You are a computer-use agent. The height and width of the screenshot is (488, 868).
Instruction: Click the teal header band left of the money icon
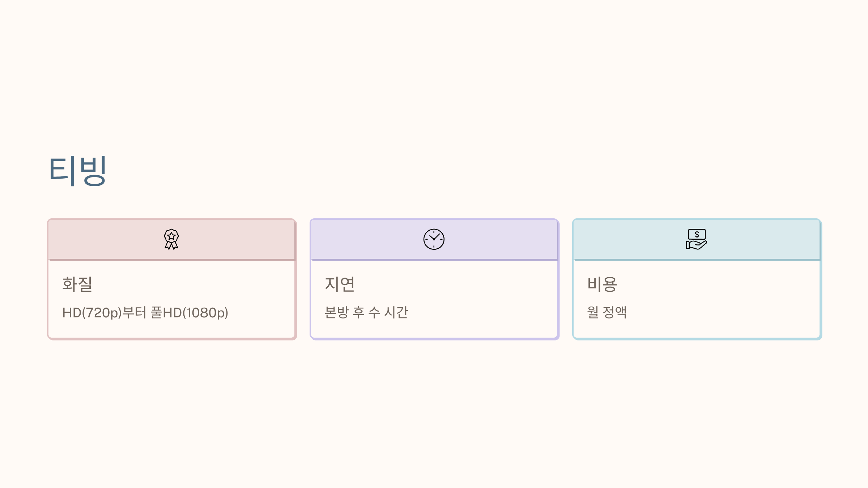630,239
